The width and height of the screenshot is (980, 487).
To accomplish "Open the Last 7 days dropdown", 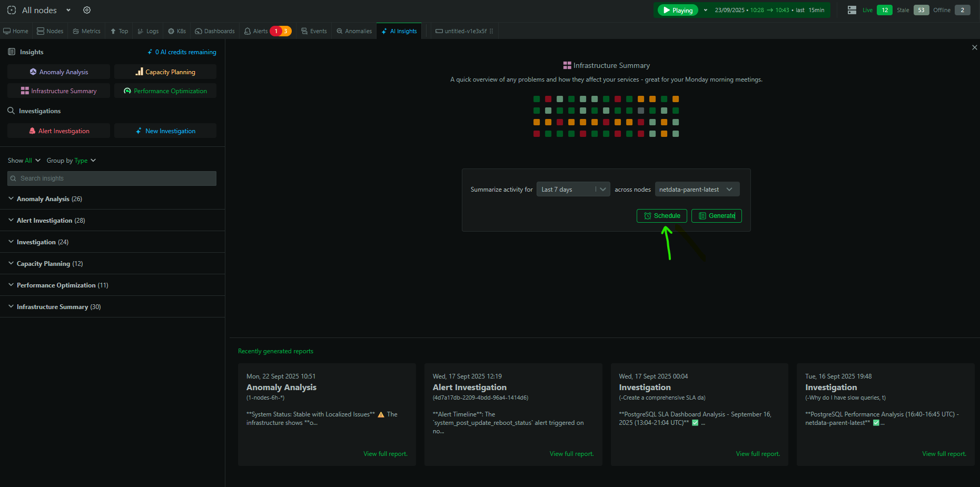I will tap(573, 190).
